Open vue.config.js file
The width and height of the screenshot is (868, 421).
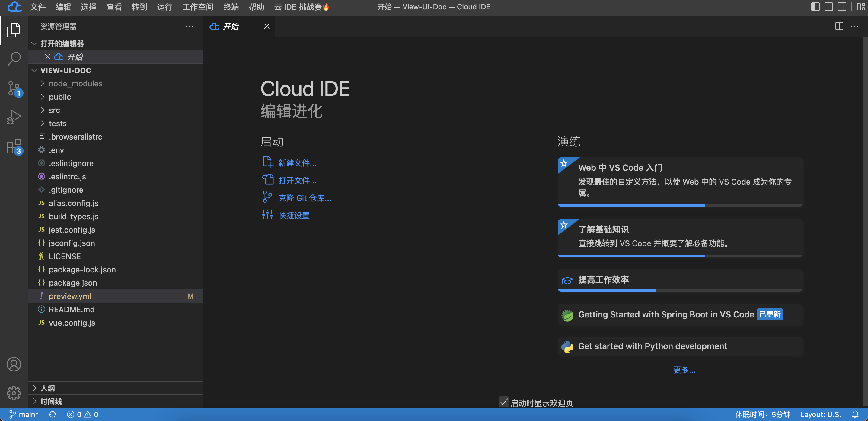tap(116, 323)
